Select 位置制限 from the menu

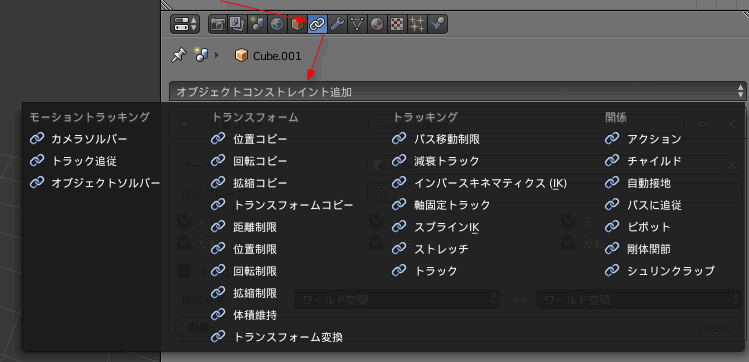pos(244,249)
